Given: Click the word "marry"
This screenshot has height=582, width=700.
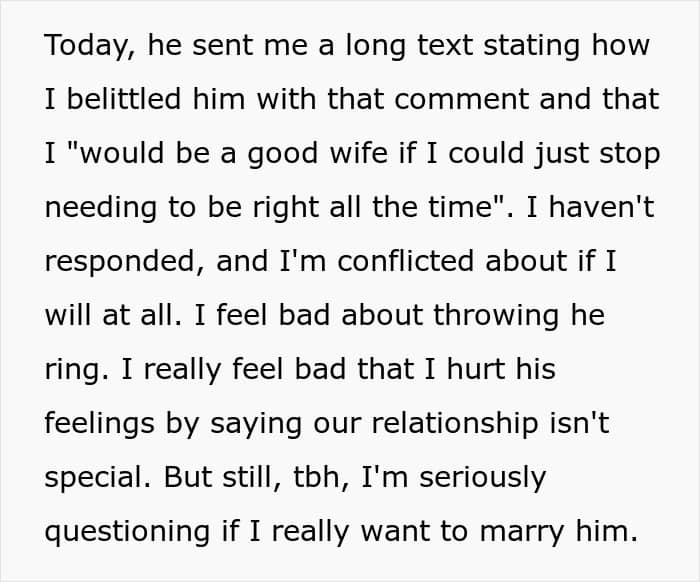Looking at the screenshot, I should tap(521, 533).
